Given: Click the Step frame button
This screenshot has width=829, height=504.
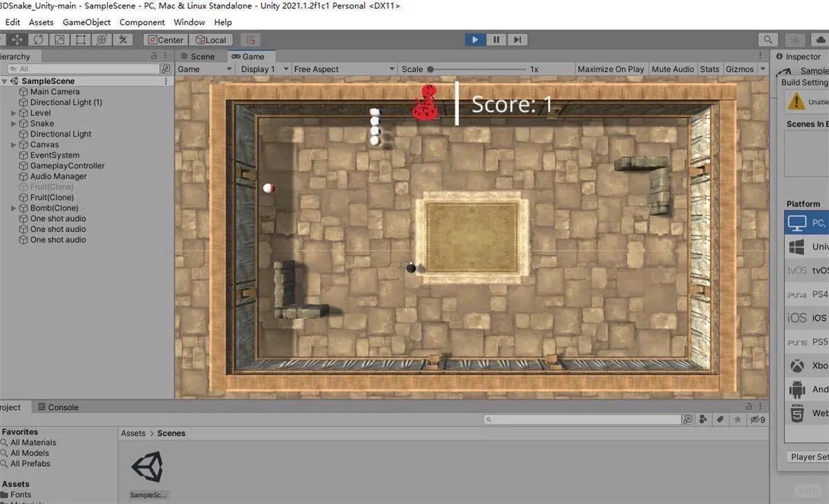Looking at the screenshot, I should (517, 39).
